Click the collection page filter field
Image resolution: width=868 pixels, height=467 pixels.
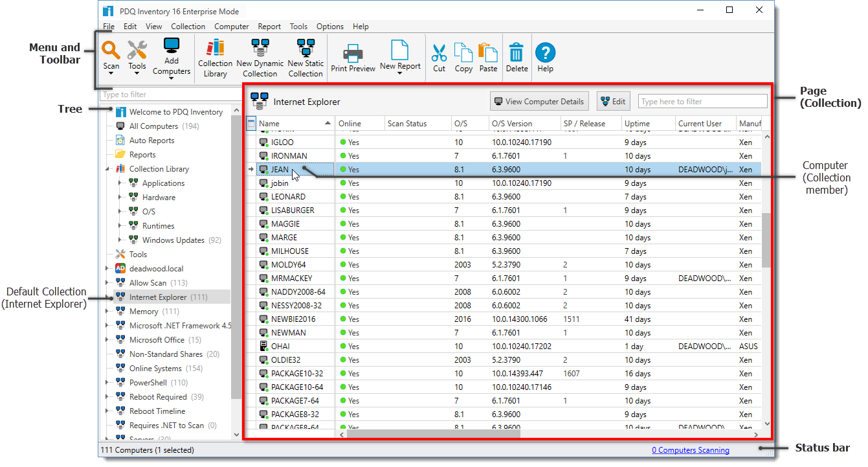(x=702, y=102)
